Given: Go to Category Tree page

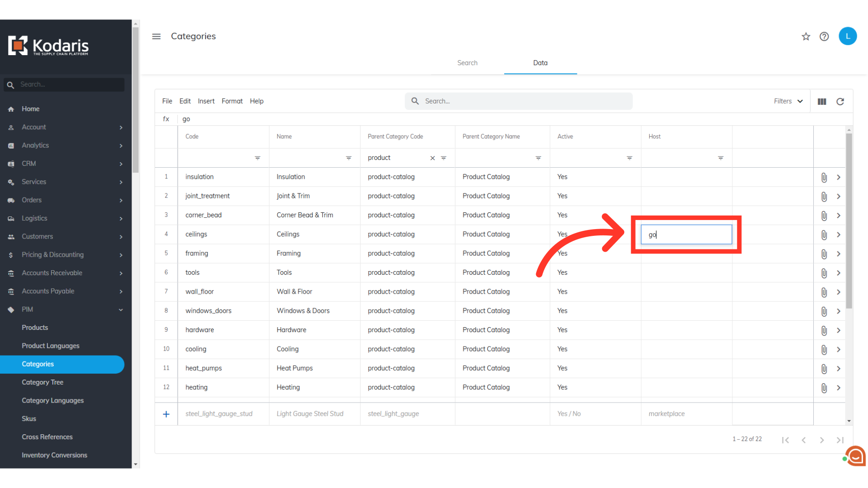Looking at the screenshot, I should coord(42,382).
